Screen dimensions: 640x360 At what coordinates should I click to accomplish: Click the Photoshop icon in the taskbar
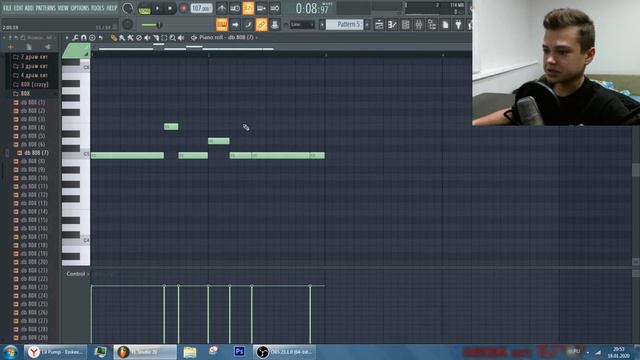pos(239,351)
